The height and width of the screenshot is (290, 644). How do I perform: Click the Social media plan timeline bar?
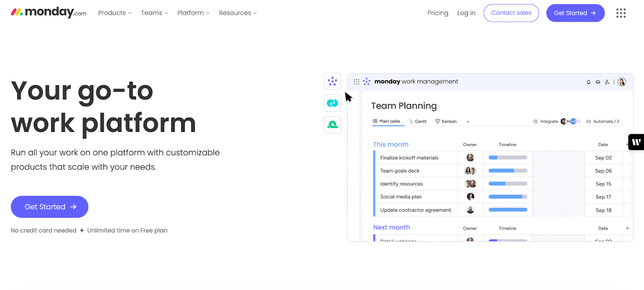point(508,197)
